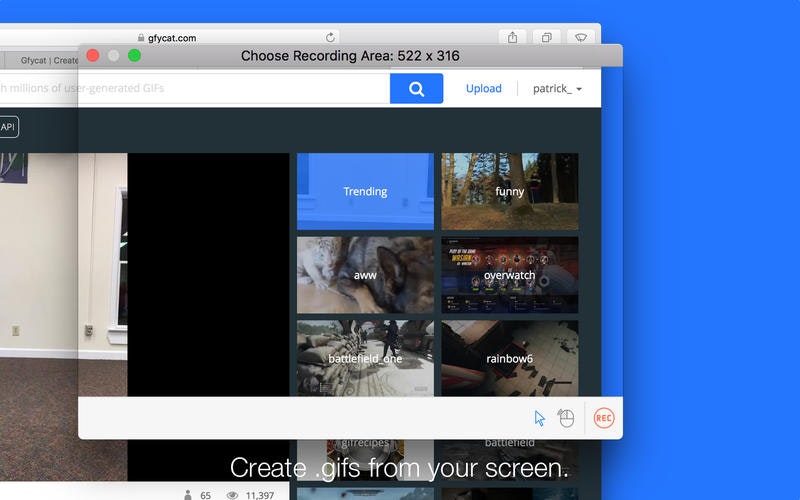Viewport: 800px width, 500px height.
Task: Click the Choose Recording Area title text
Action: point(350,56)
